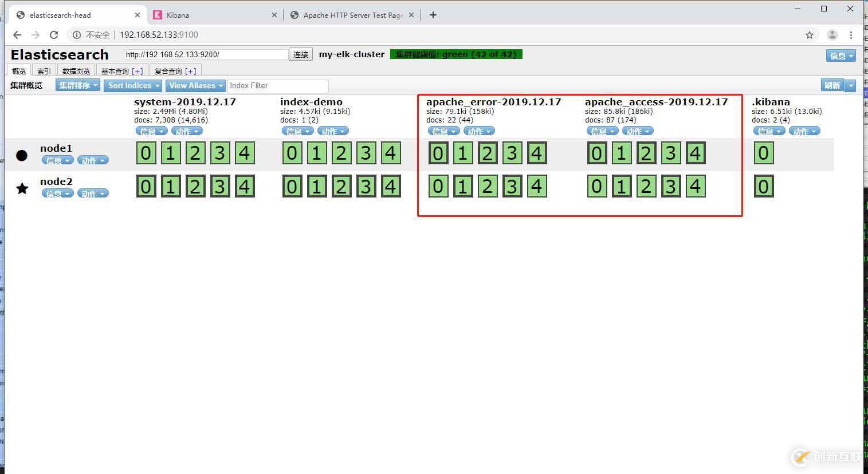
Task: Click the my-elk-cluster name label
Action: pos(352,54)
